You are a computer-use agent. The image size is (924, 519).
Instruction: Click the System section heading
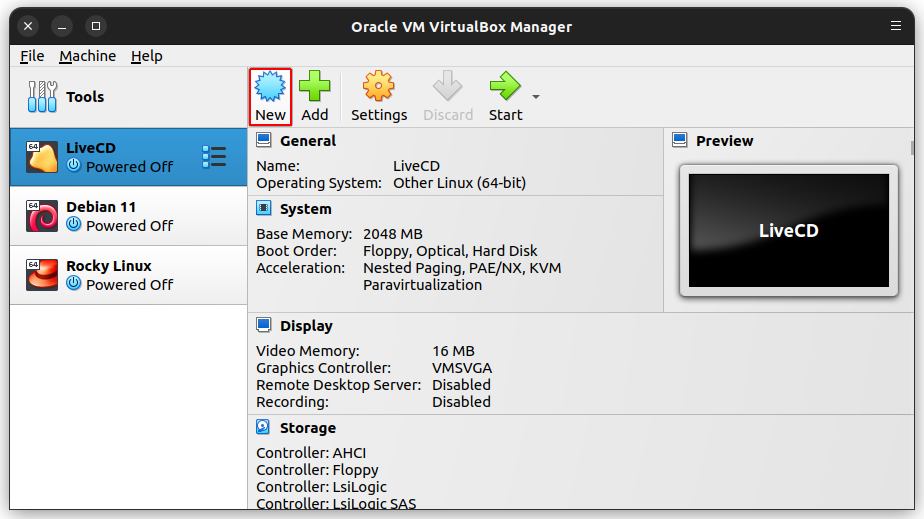(x=305, y=209)
